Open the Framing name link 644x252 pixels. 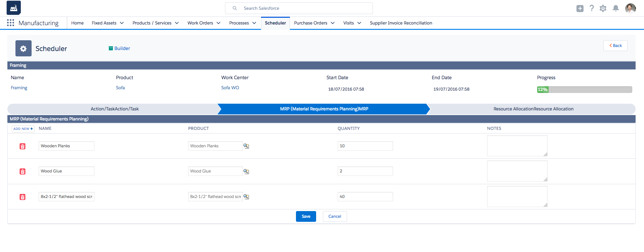click(19, 88)
